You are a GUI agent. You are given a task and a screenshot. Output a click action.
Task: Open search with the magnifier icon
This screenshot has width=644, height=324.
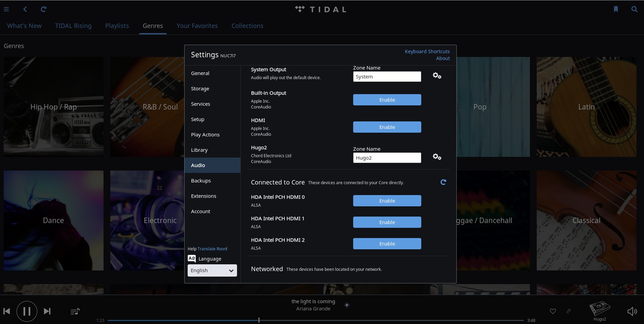tap(634, 9)
